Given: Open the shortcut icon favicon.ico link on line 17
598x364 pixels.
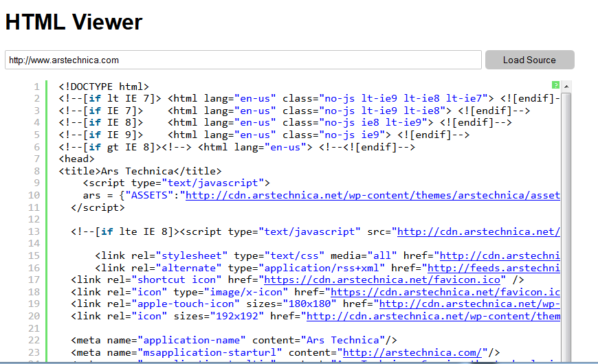Looking at the screenshot, I should (x=382, y=280).
